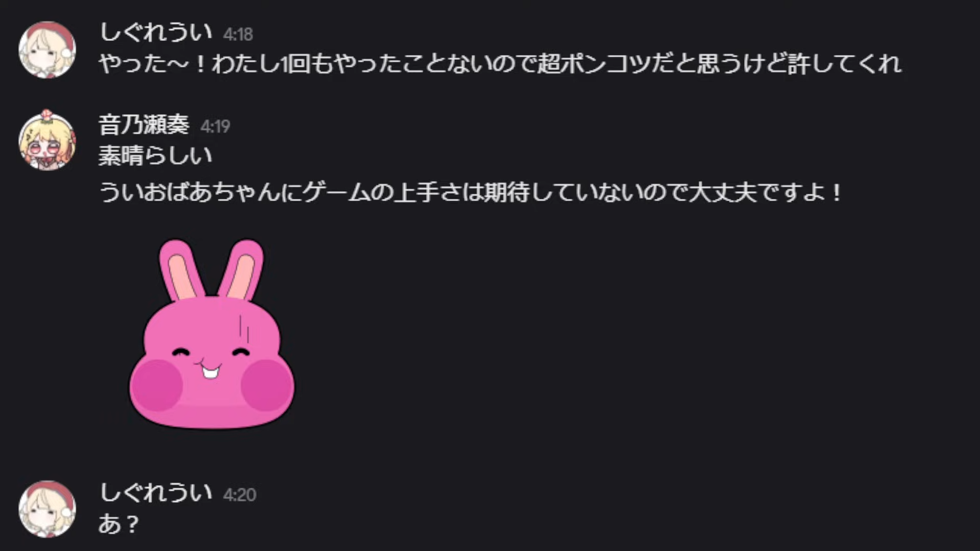Open the 音乃瀬奏 username link
Screen dimensions: 980x551
point(144,124)
